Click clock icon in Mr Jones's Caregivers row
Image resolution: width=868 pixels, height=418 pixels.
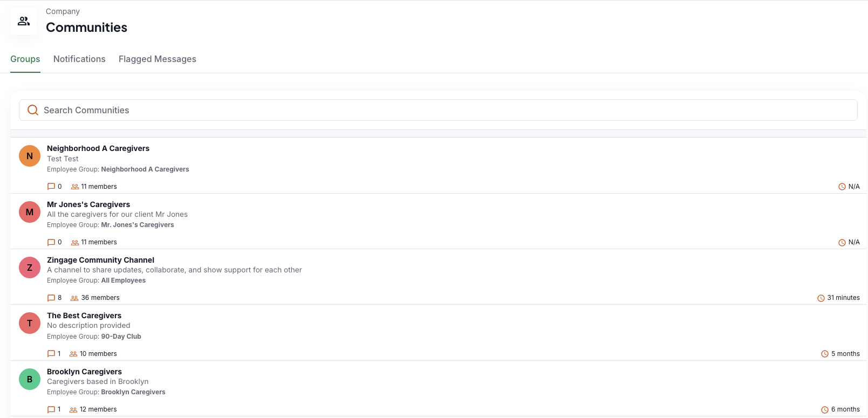[842, 242]
